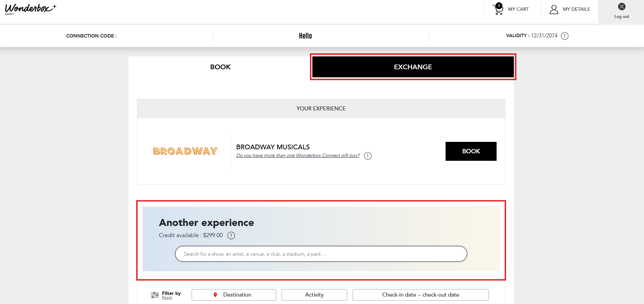Click the Broadway logo thumbnail
Viewport: 644px width, 304px height.
click(x=185, y=151)
